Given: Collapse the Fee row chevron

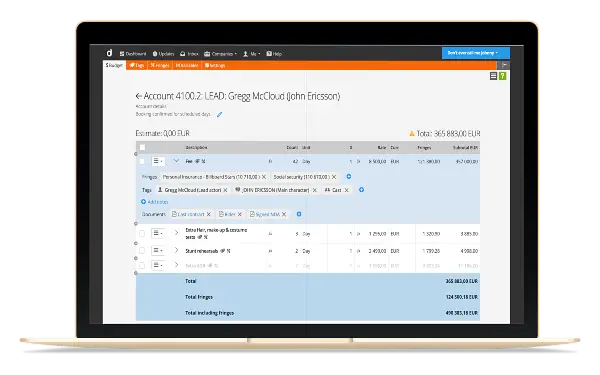Looking at the screenshot, I should click(176, 161).
